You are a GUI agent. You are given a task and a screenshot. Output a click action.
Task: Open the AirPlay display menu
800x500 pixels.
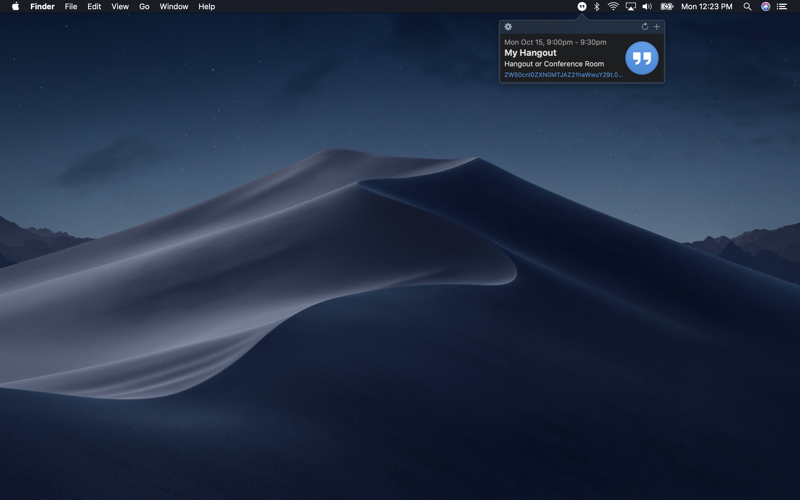(631, 7)
